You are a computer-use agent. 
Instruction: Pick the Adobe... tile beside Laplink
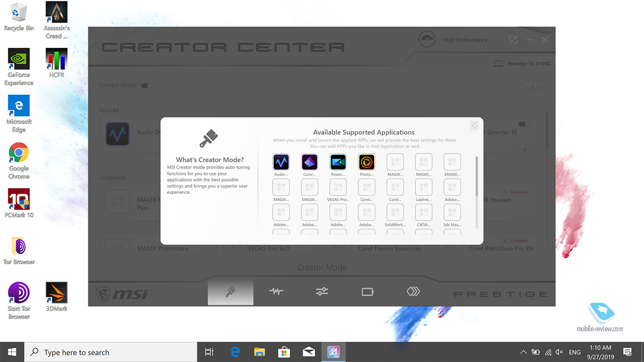(452, 187)
